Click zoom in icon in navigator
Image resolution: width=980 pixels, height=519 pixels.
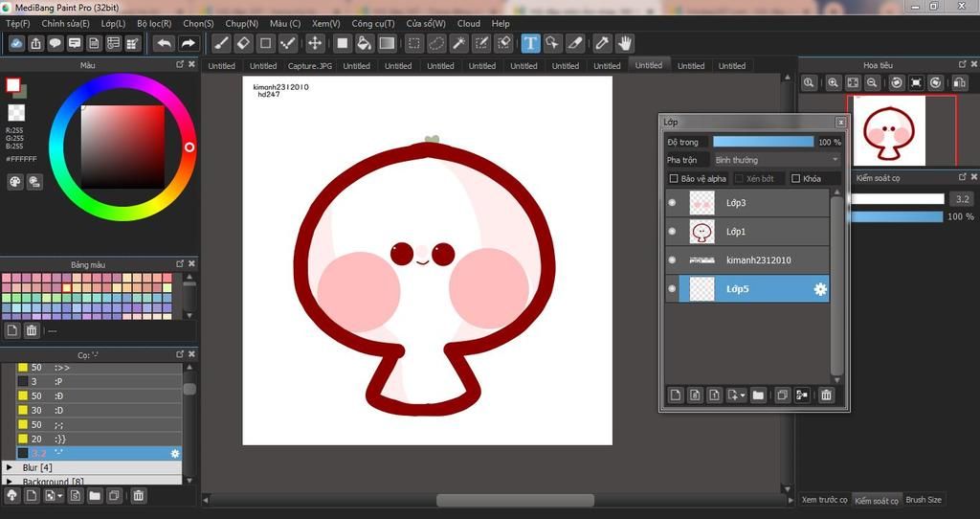pyautogui.click(x=834, y=82)
